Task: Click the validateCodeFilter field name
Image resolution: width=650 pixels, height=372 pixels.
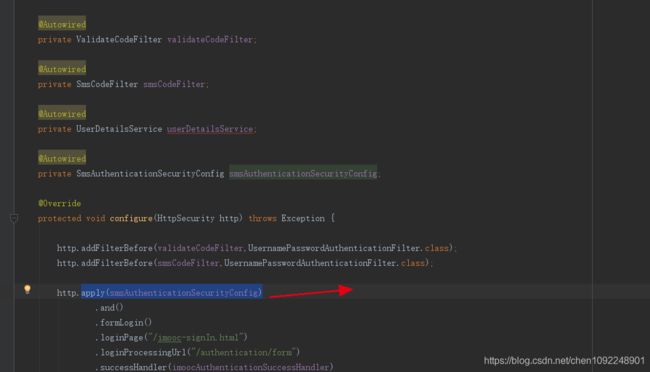Action: [210, 39]
